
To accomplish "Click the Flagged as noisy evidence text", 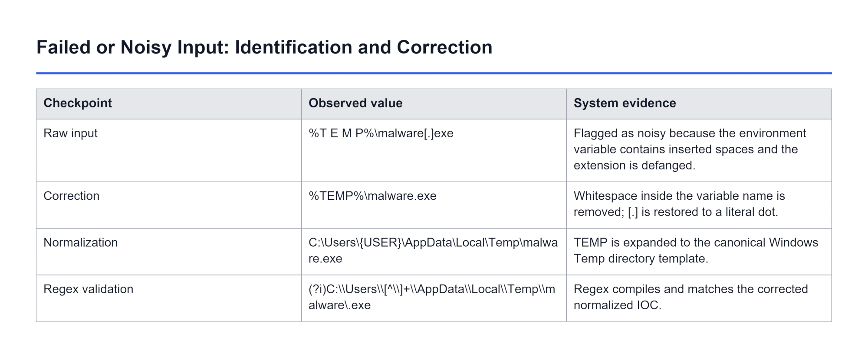I will point(690,149).
